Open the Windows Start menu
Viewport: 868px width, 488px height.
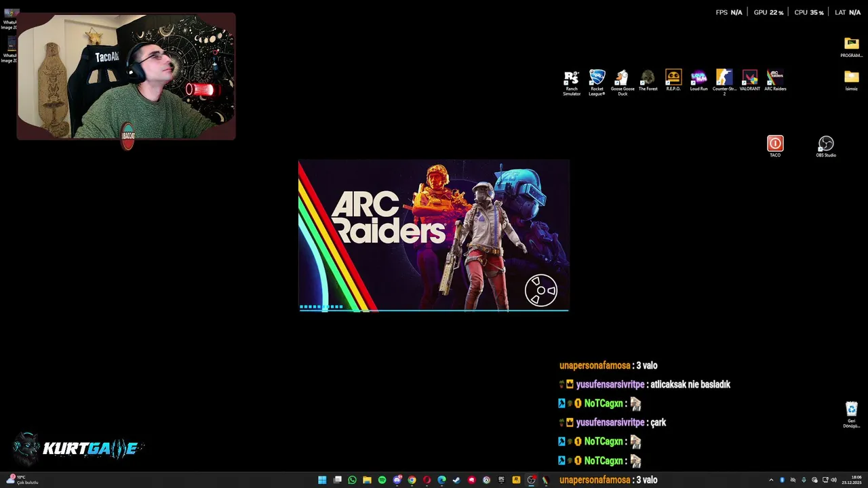pos(322,480)
